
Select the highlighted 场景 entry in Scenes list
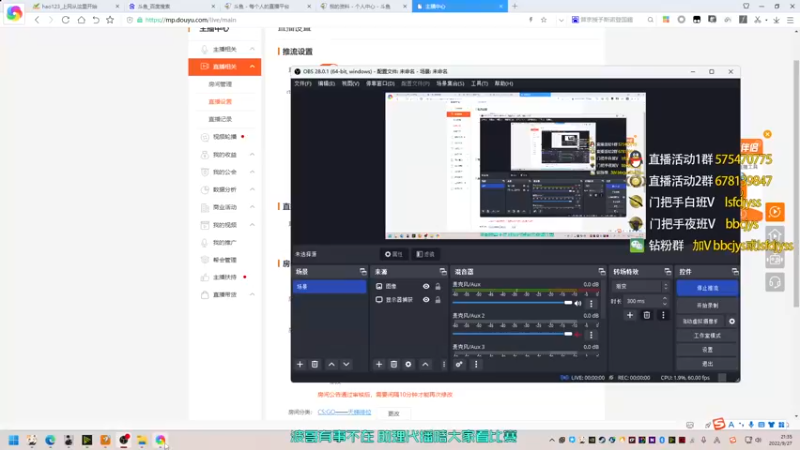point(330,287)
